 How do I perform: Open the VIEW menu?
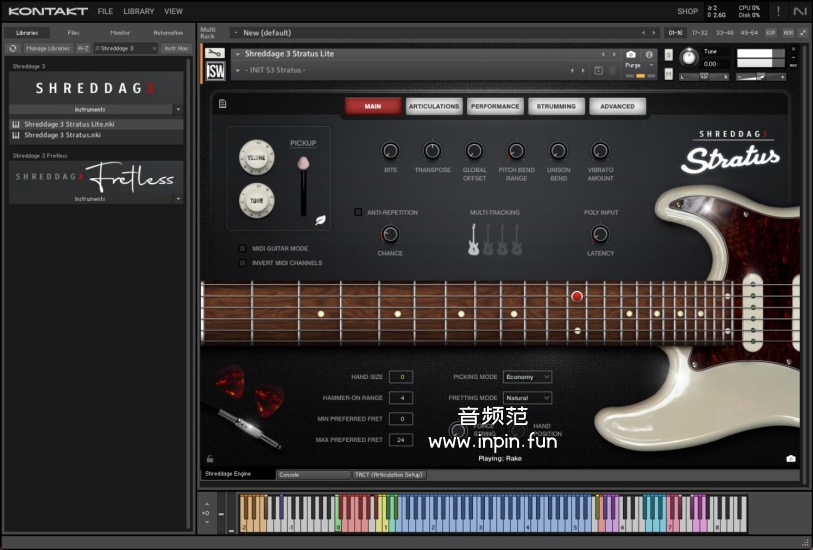tap(173, 11)
